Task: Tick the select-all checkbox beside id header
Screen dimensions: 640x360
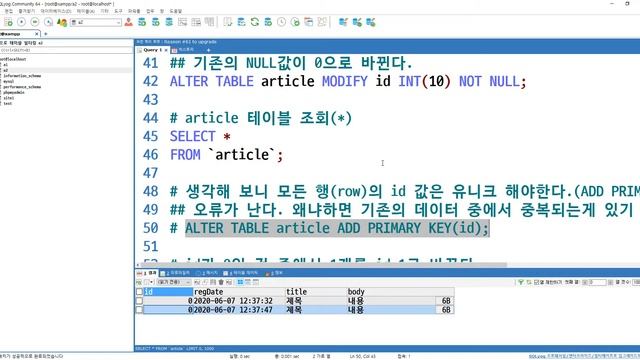Action: coord(139,292)
